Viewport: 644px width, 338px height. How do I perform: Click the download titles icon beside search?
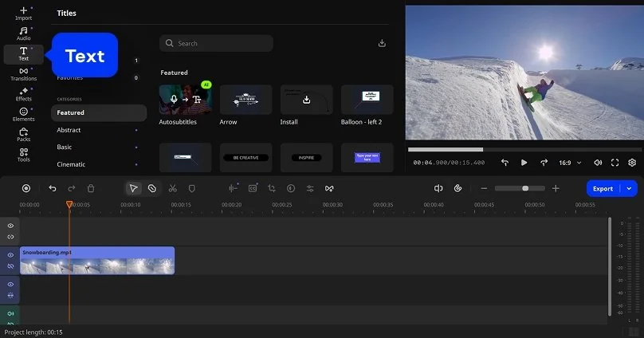coord(382,43)
